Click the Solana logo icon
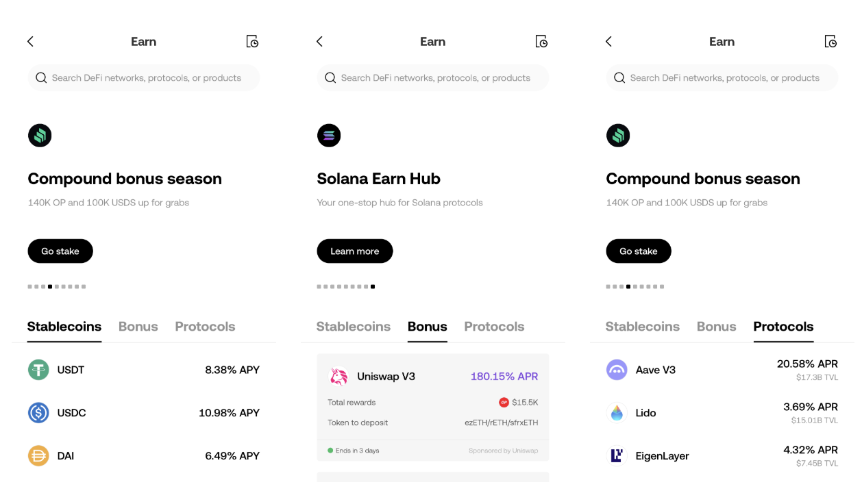The image size is (862, 504). 329,136
